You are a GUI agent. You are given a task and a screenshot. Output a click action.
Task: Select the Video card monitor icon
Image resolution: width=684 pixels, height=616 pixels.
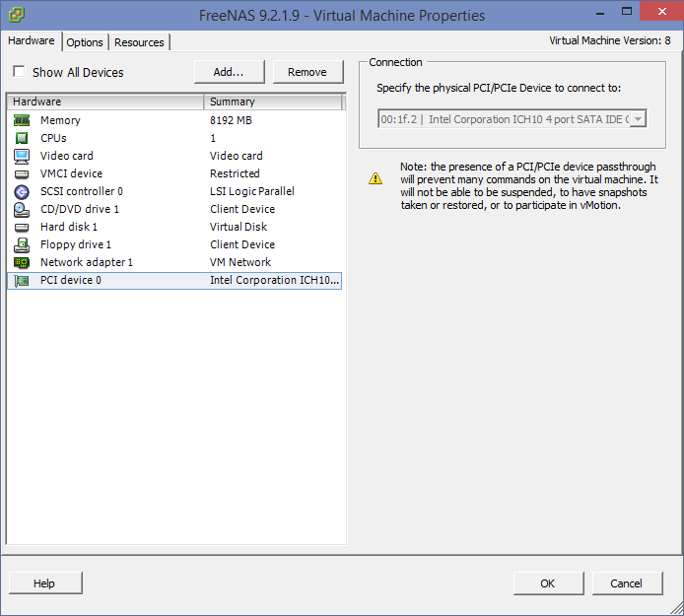(22, 156)
